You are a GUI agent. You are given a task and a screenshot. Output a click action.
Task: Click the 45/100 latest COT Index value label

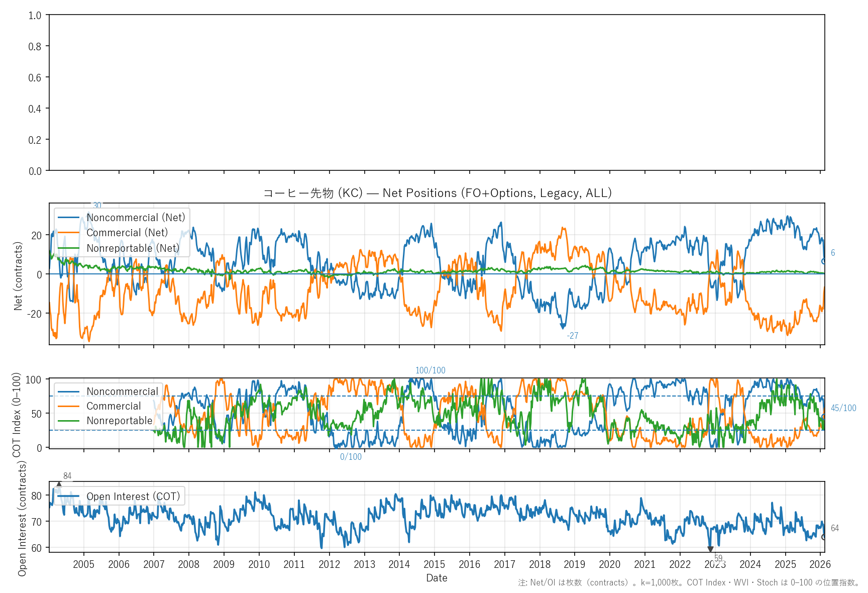pos(843,408)
